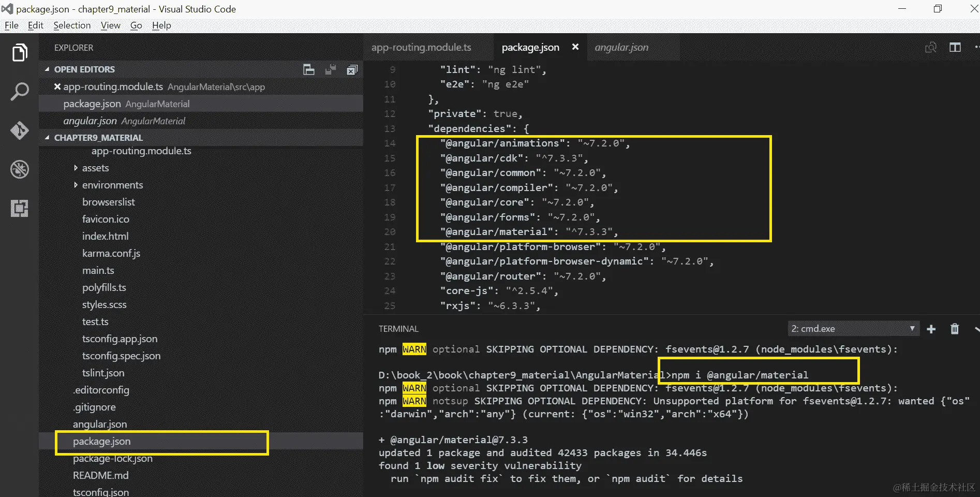
Task: Click the Open Changes icon above editor
Action: point(931,47)
